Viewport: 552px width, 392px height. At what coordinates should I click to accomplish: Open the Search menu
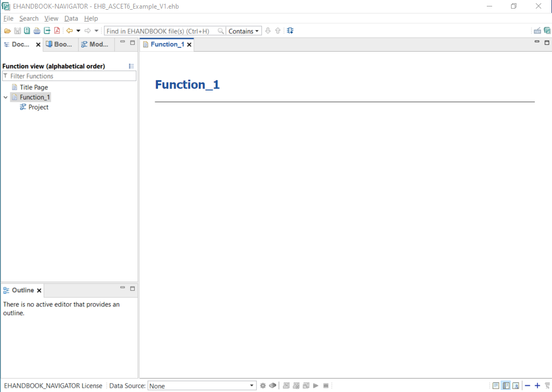[x=29, y=18]
